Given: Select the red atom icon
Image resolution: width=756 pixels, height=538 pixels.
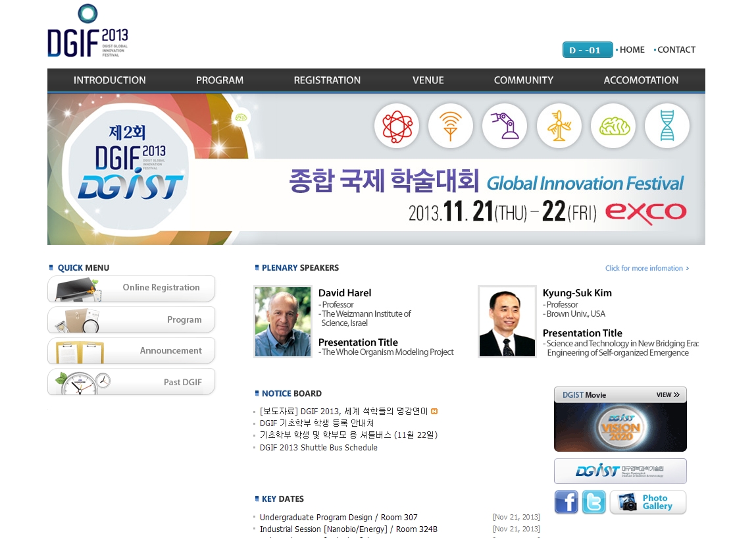Looking at the screenshot, I should tap(397, 126).
